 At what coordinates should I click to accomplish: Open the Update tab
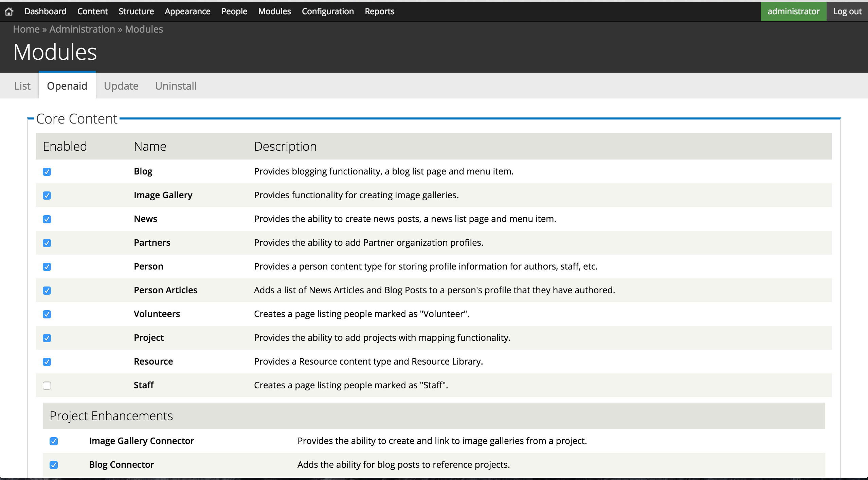pyautogui.click(x=121, y=86)
